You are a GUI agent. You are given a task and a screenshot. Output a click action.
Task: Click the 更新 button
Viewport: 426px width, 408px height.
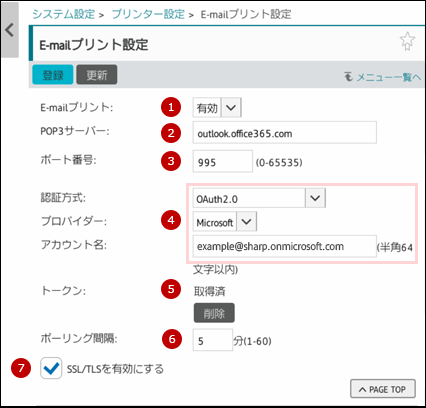(x=97, y=75)
